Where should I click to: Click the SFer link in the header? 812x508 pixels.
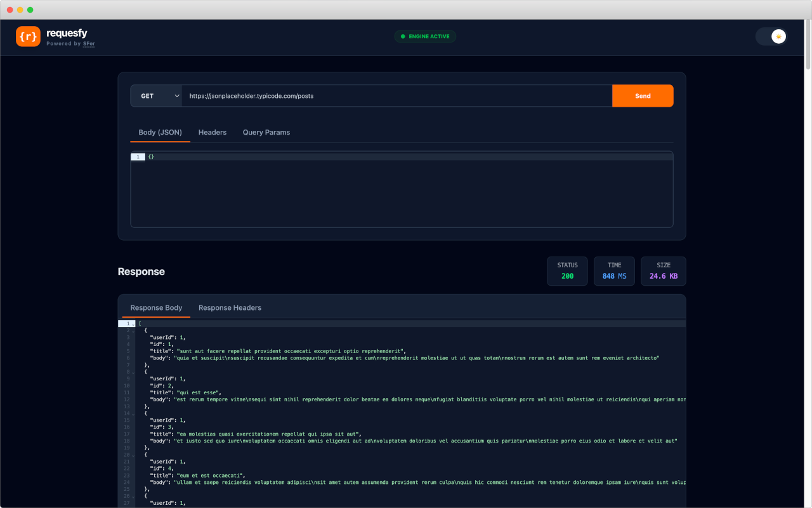(x=89, y=44)
